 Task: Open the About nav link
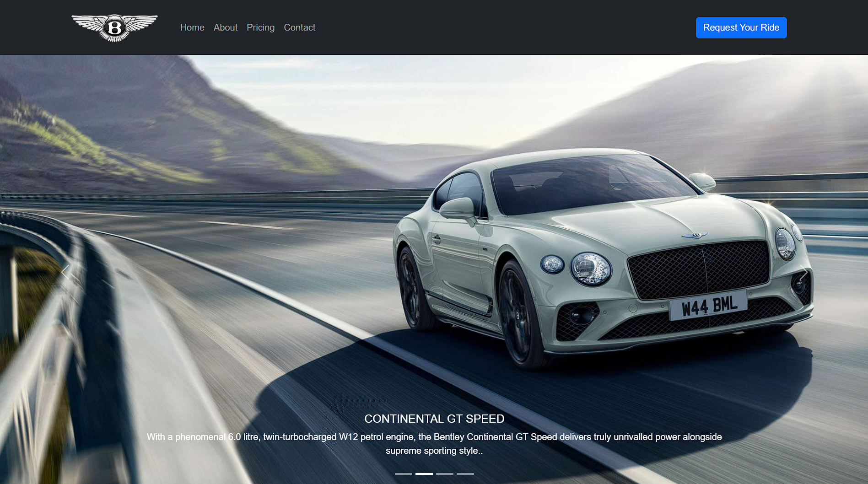click(226, 27)
